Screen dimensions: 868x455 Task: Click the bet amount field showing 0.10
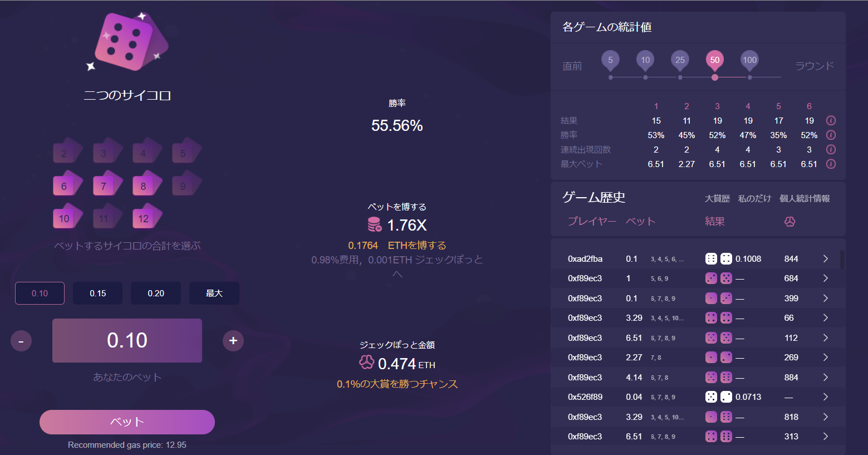coord(127,340)
